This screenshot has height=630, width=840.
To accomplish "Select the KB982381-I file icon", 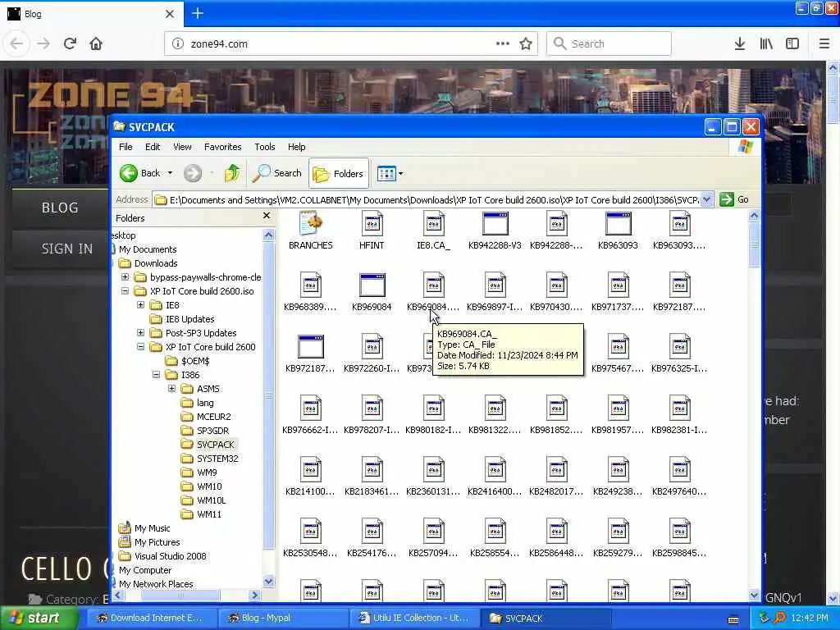I will (x=680, y=409).
